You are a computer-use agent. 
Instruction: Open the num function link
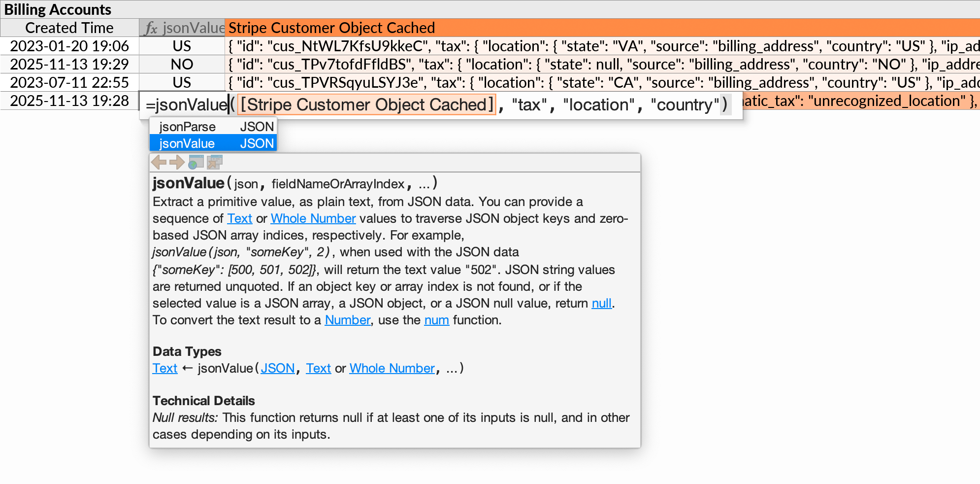click(436, 320)
